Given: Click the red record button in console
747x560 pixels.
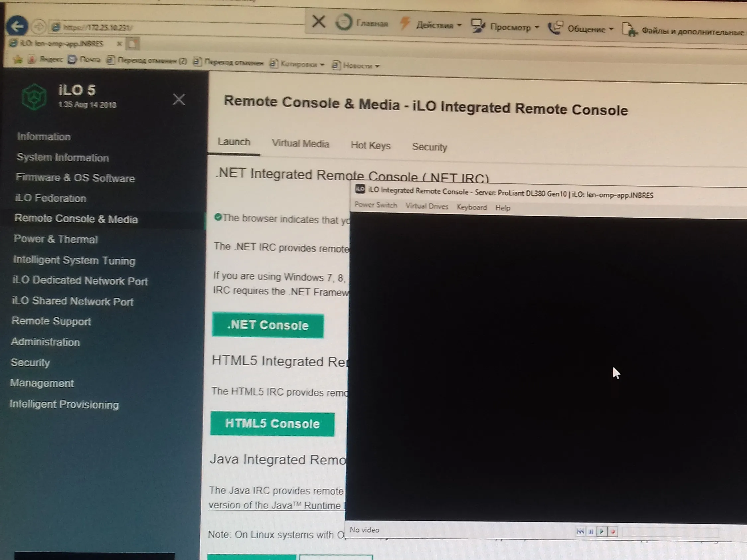Looking at the screenshot, I should point(613,532).
